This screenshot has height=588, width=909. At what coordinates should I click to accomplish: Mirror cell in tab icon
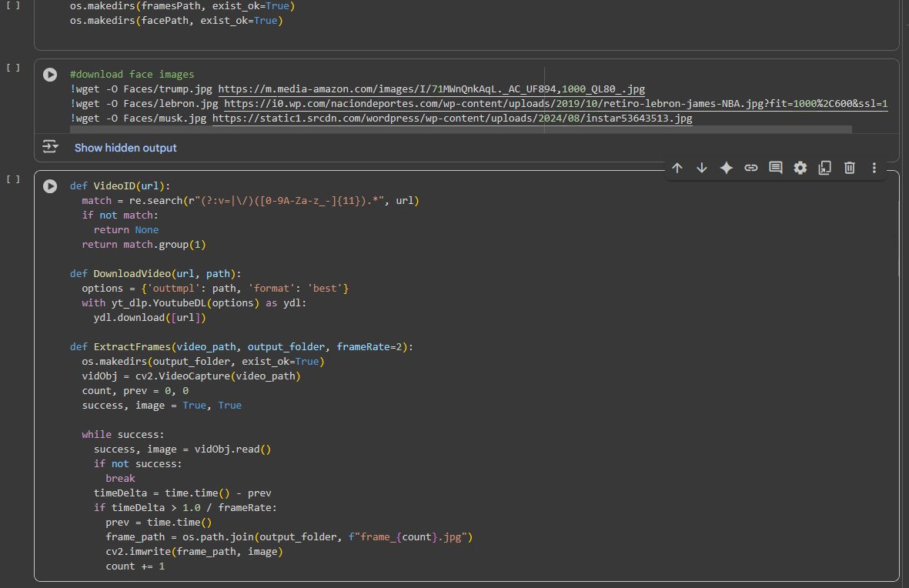(824, 168)
